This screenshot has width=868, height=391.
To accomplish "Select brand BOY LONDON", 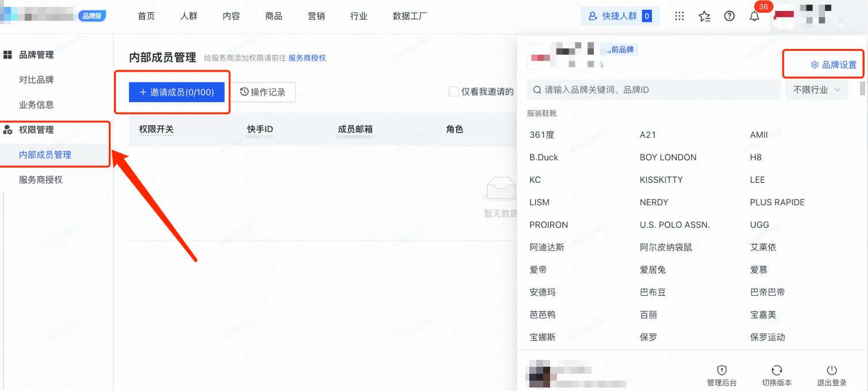I will point(668,157).
